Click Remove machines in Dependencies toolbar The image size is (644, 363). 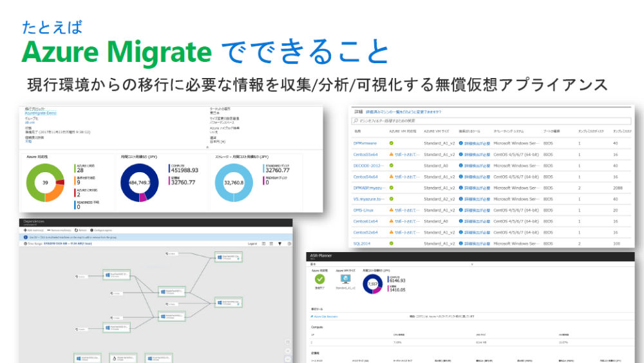(x=59, y=230)
